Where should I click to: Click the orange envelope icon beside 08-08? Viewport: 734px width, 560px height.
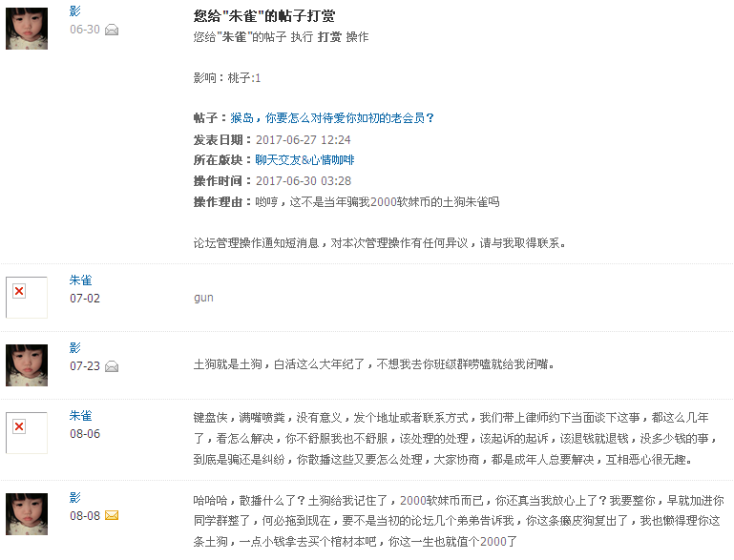tap(112, 515)
